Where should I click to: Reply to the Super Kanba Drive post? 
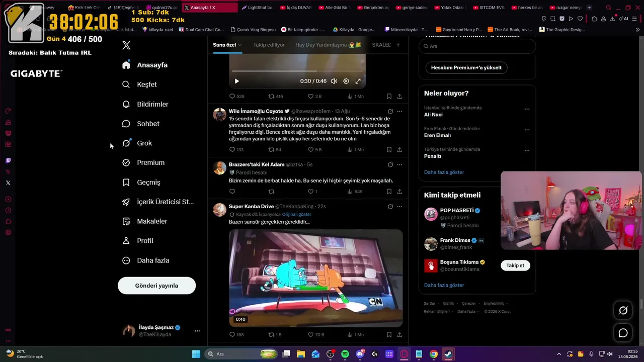(x=236, y=334)
